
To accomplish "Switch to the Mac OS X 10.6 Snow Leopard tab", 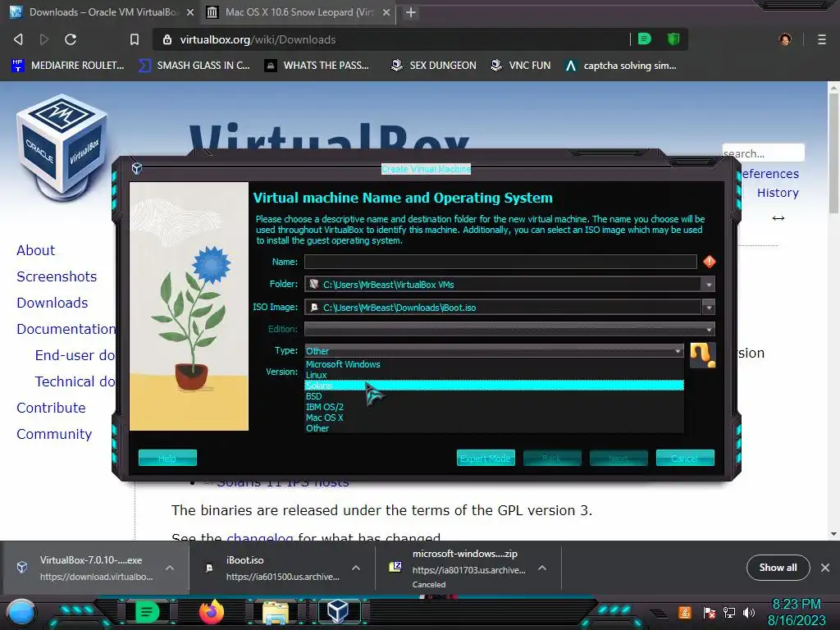I will click(298, 12).
